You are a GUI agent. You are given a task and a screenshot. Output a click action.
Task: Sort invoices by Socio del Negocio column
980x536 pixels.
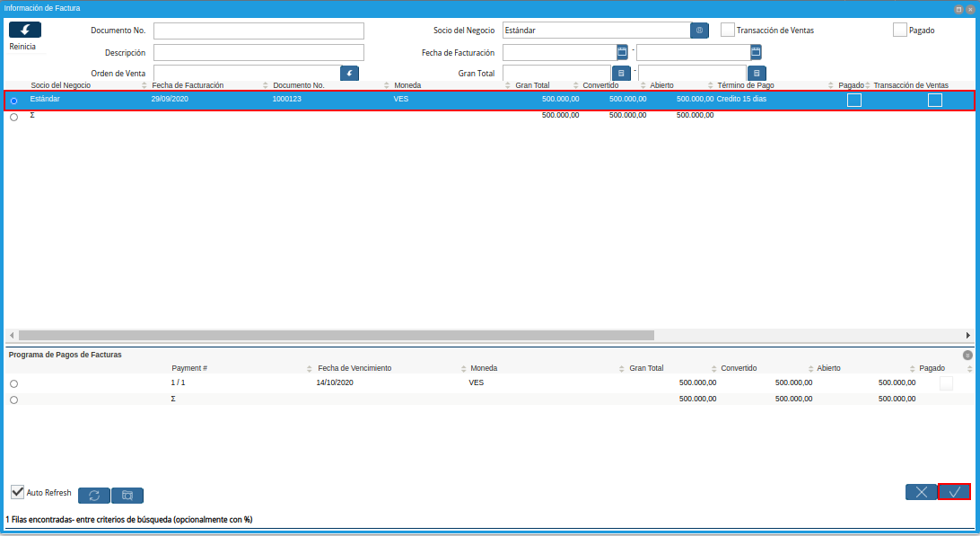pos(61,85)
